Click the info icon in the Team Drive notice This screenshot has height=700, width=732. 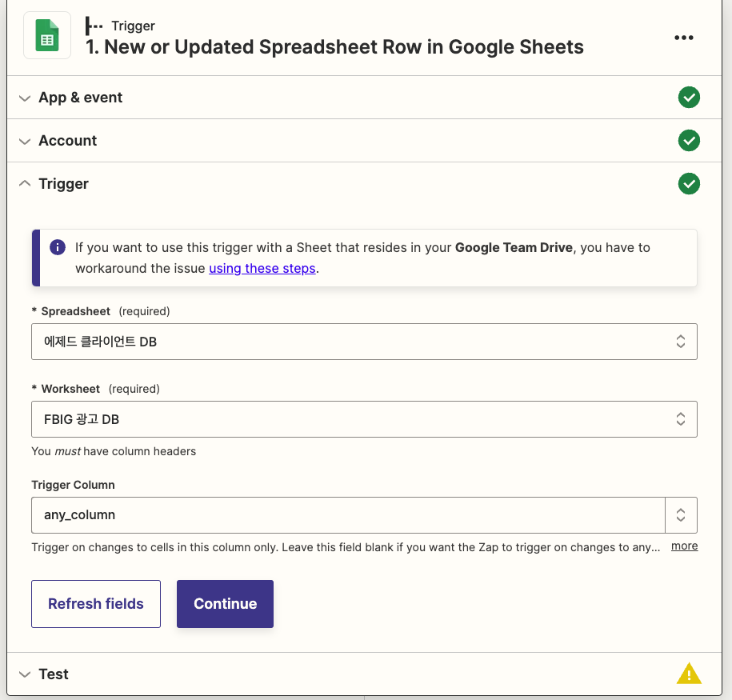pos(58,247)
